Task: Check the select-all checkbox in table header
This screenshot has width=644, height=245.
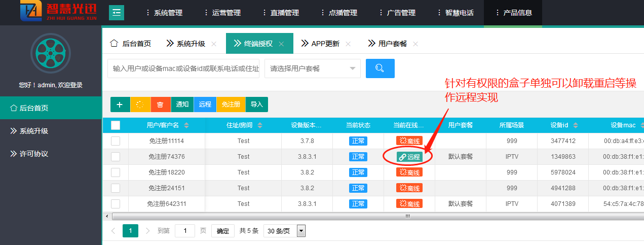Action: tap(116, 125)
